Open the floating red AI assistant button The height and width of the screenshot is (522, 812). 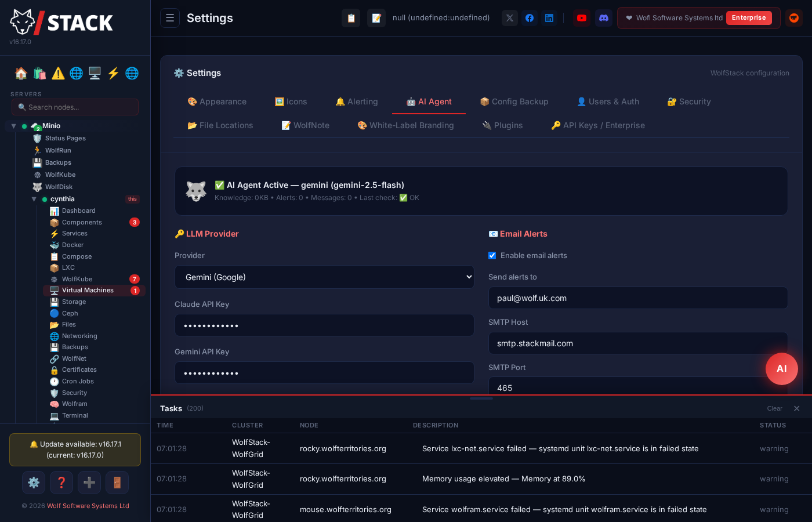point(782,369)
